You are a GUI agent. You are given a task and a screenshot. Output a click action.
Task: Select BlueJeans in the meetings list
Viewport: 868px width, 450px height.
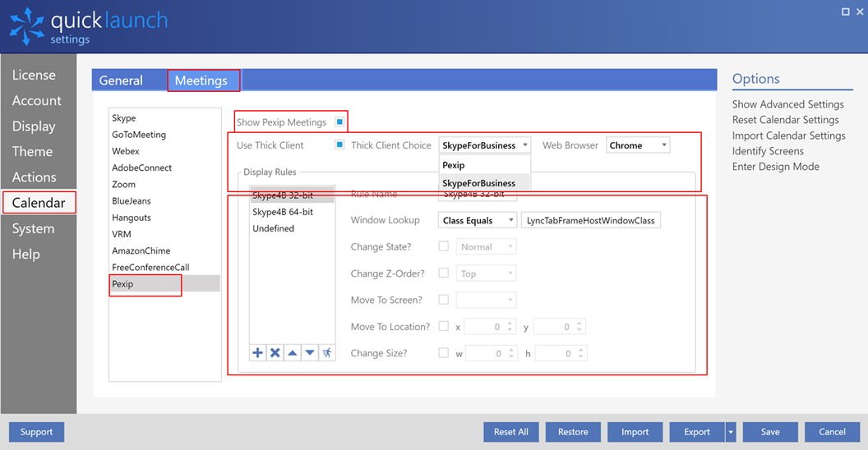click(165, 200)
